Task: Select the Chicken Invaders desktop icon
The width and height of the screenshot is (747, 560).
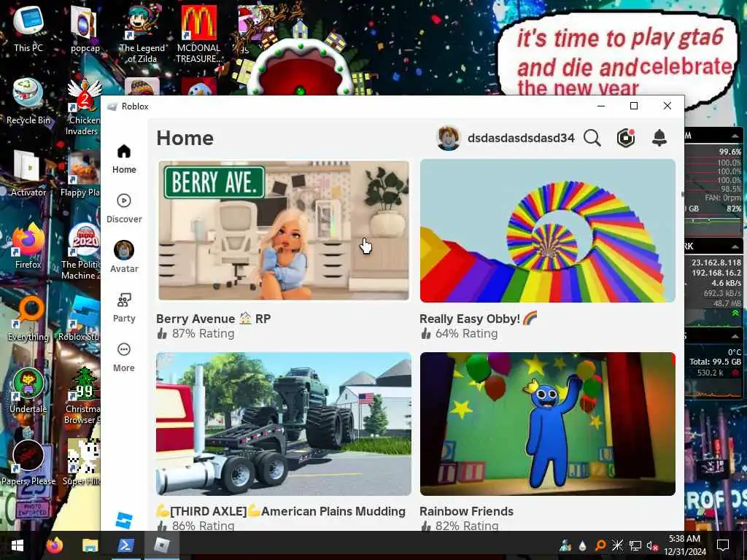Action: (84, 107)
